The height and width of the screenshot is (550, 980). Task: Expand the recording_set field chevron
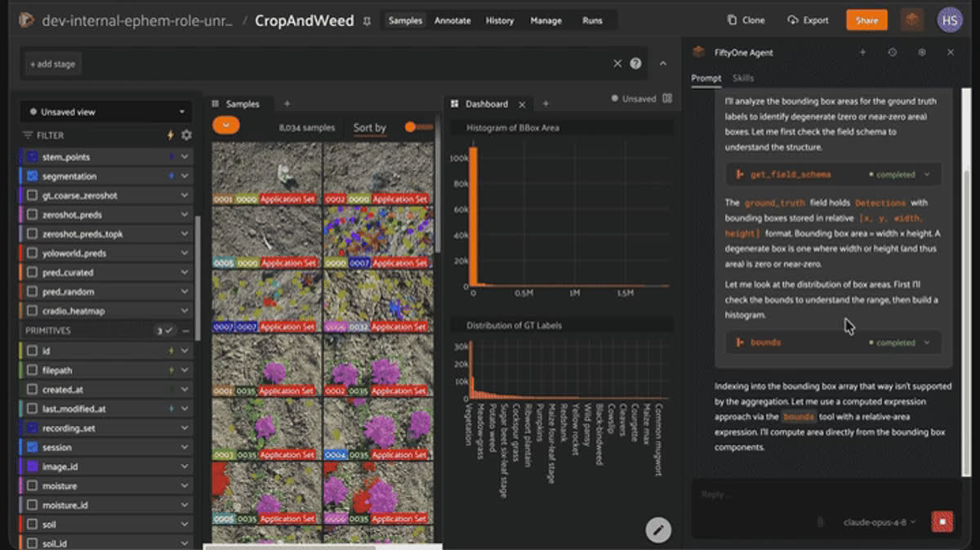tap(185, 428)
